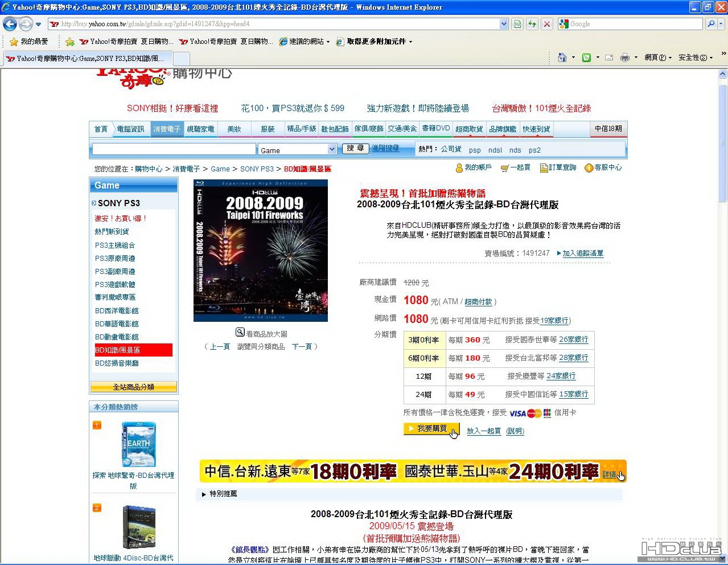The image size is (728, 565).
Task: Select the 視聽家電 navigation tab
Action: [x=200, y=129]
